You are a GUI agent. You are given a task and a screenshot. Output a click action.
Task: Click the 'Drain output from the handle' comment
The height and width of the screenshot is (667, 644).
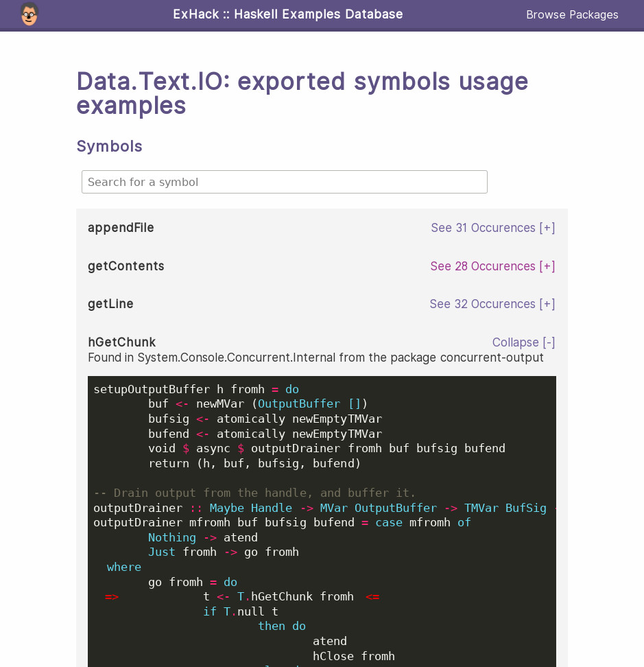click(254, 493)
